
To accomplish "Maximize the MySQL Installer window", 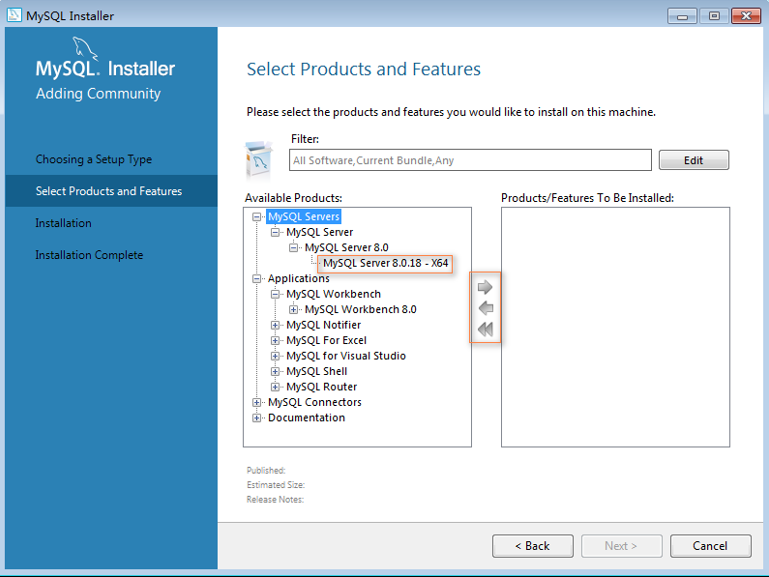I will [714, 16].
